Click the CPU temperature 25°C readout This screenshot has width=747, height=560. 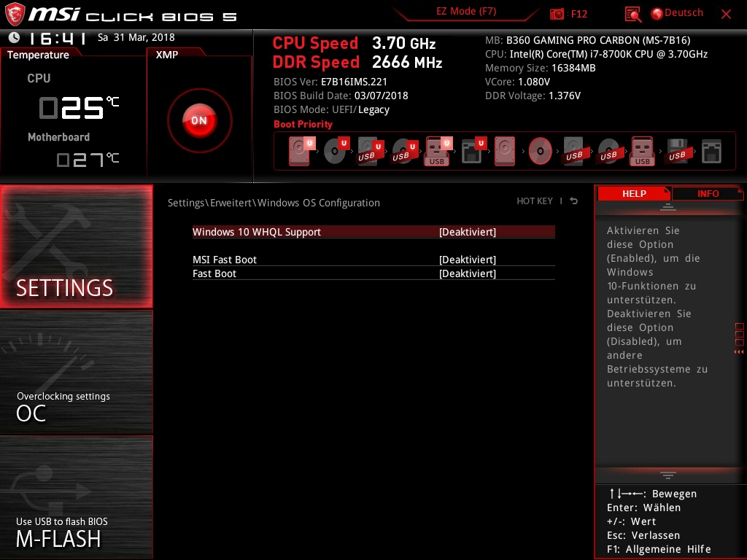[79, 107]
